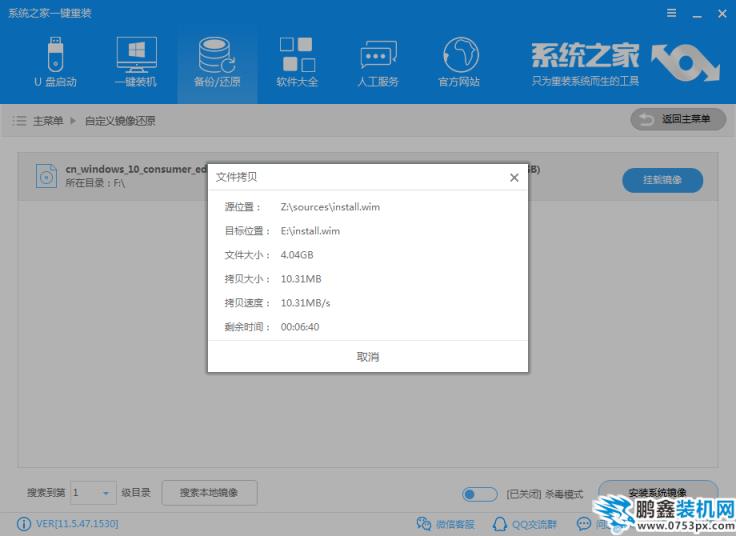Image resolution: width=736 pixels, height=536 pixels.
Task: Open 微信客服 WeChat support
Action: [445, 524]
